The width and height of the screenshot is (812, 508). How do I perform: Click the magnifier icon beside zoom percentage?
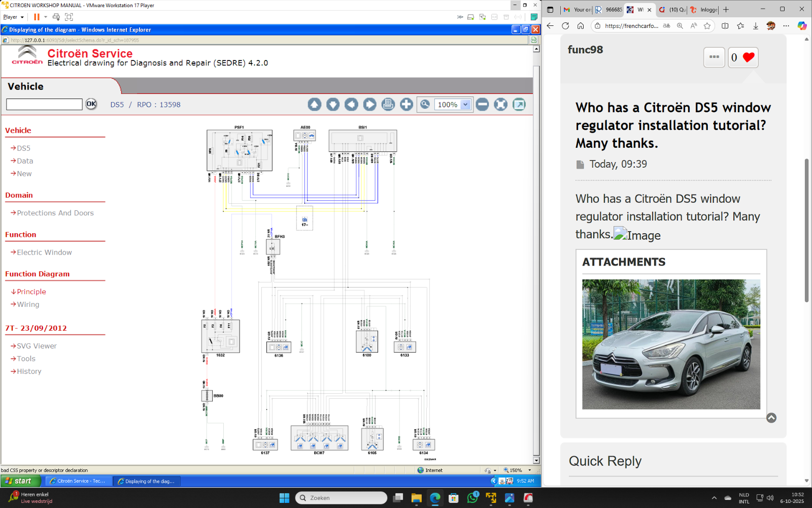click(425, 104)
